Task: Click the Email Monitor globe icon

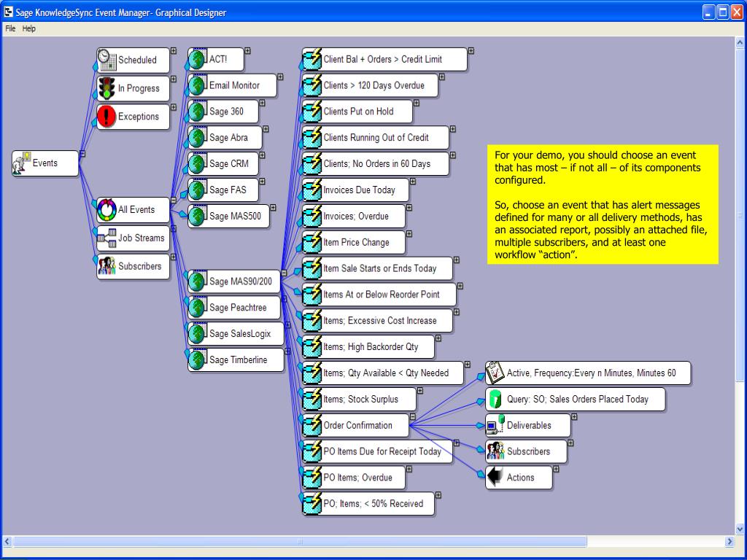Action: tap(197, 86)
